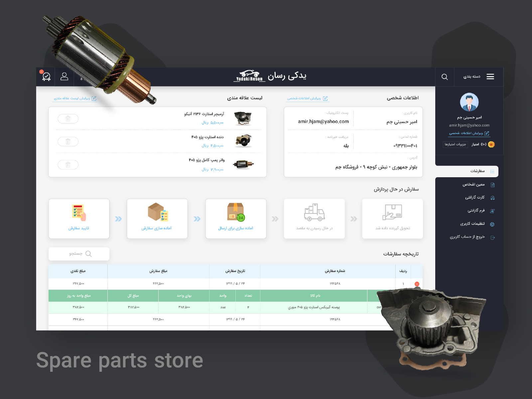Click the order preparation box icon

click(x=158, y=212)
